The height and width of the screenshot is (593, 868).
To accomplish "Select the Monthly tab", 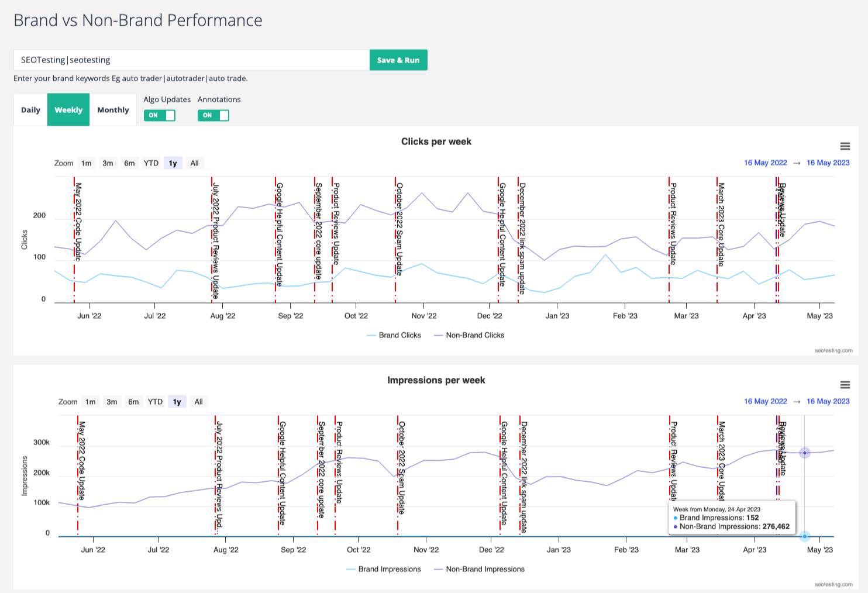I will pos(113,110).
